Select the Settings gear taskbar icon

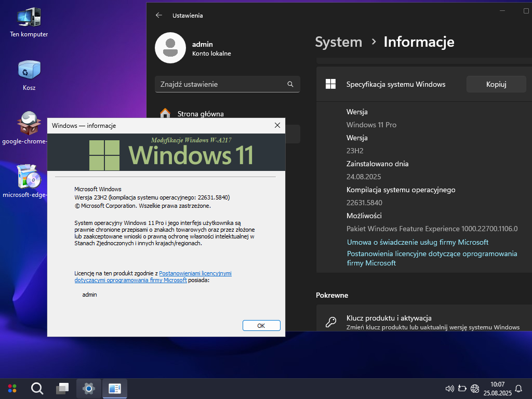pyautogui.click(x=89, y=388)
